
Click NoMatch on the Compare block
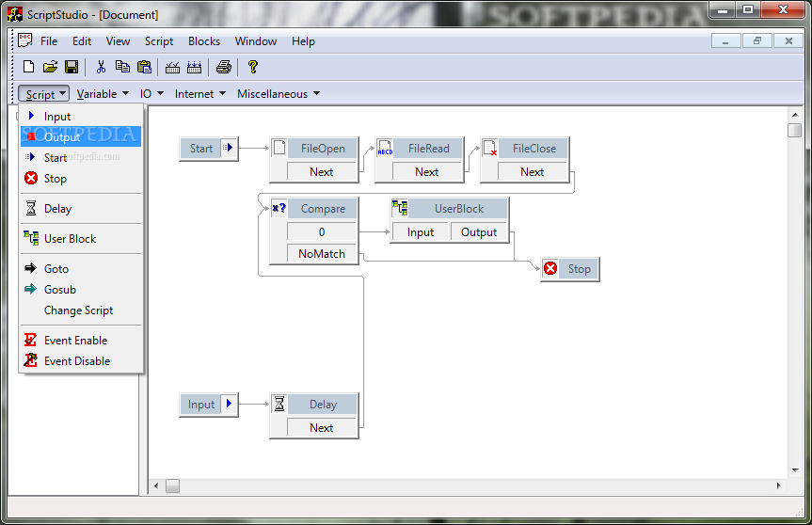pos(322,254)
